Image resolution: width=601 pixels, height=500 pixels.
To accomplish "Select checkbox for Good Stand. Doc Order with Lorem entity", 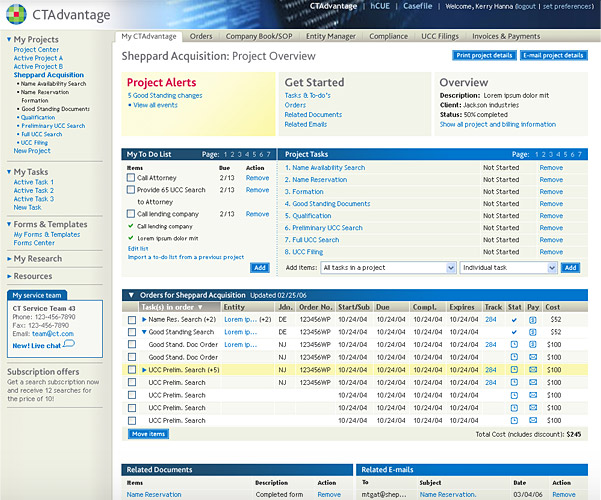I will point(132,344).
